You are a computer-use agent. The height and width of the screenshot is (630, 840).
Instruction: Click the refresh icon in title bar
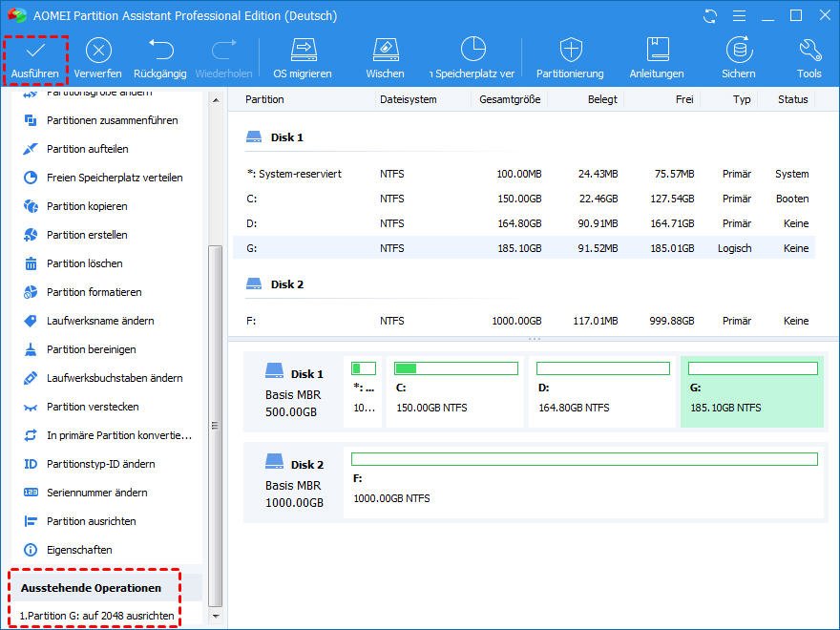[x=710, y=16]
